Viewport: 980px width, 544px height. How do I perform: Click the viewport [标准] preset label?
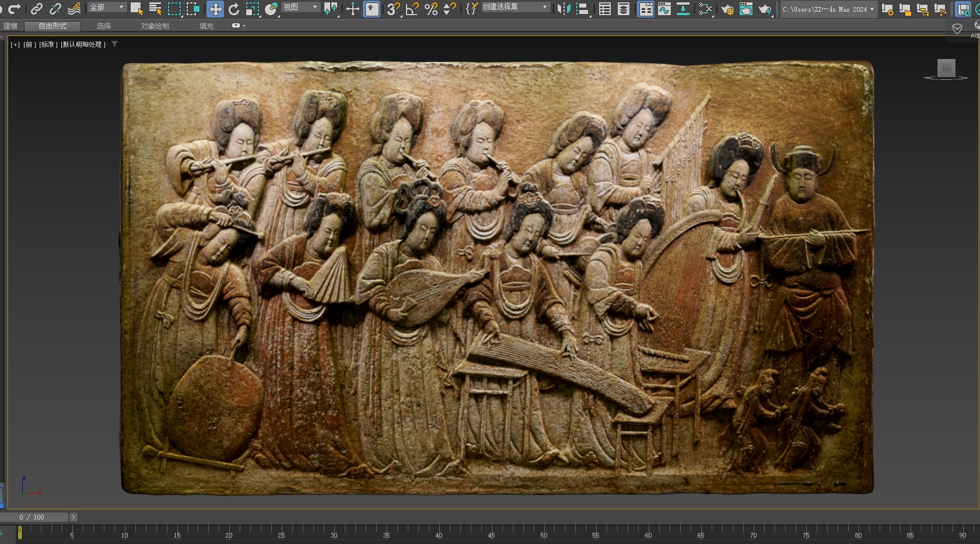click(x=48, y=44)
